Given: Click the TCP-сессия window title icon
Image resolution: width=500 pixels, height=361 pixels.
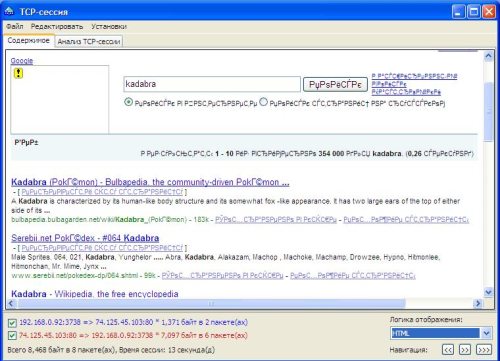Looking at the screenshot, I should tap(9, 11).
